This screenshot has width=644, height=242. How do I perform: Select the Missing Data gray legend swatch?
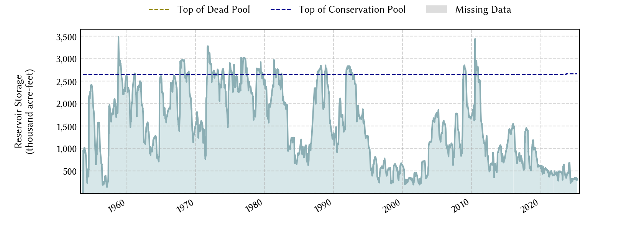[x=437, y=9]
